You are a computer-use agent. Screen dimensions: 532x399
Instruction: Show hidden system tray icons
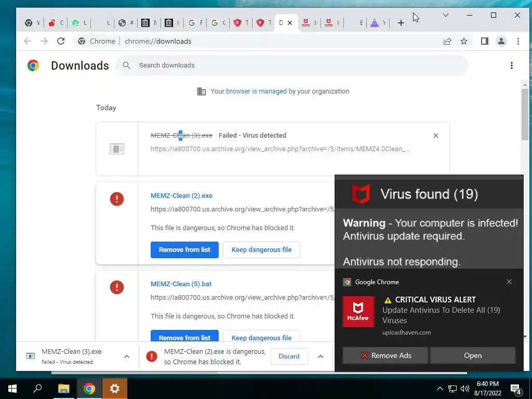coord(440,389)
